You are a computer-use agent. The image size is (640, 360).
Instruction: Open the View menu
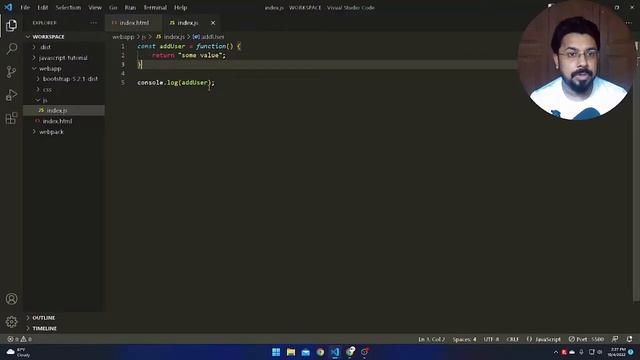point(95,7)
